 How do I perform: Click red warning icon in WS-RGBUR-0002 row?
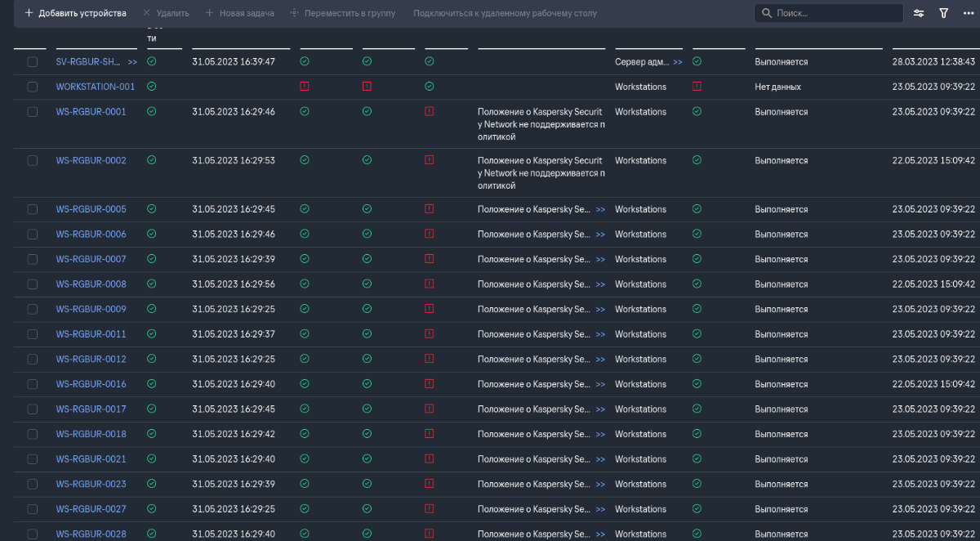click(429, 160)
